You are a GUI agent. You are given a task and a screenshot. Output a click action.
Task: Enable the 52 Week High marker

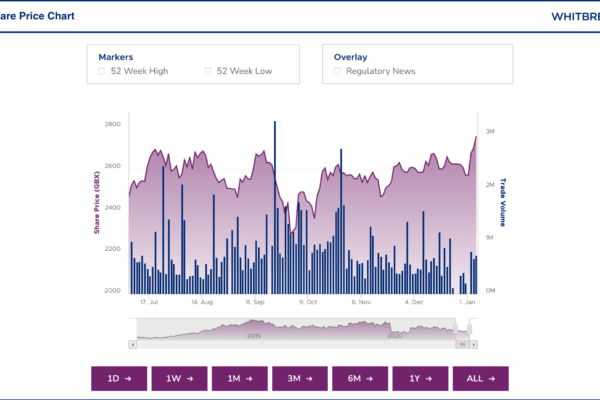(x=102, y=72)
